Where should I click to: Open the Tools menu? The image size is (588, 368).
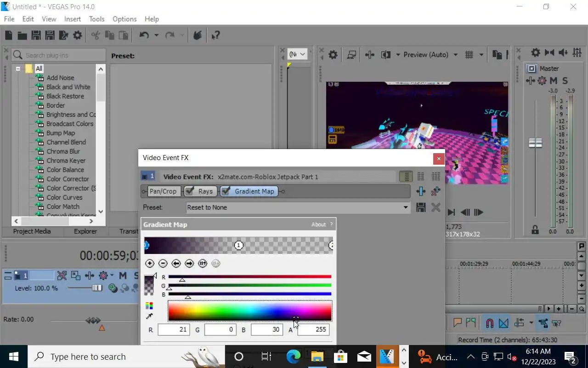[x=96, y=19]
